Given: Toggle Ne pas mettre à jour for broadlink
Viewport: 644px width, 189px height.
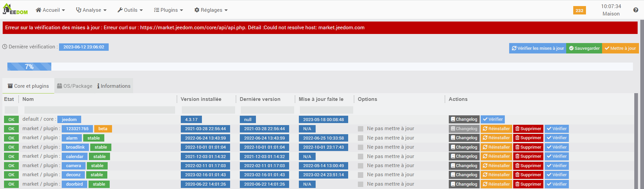Looking at the screenshot, I should [361, 147].
